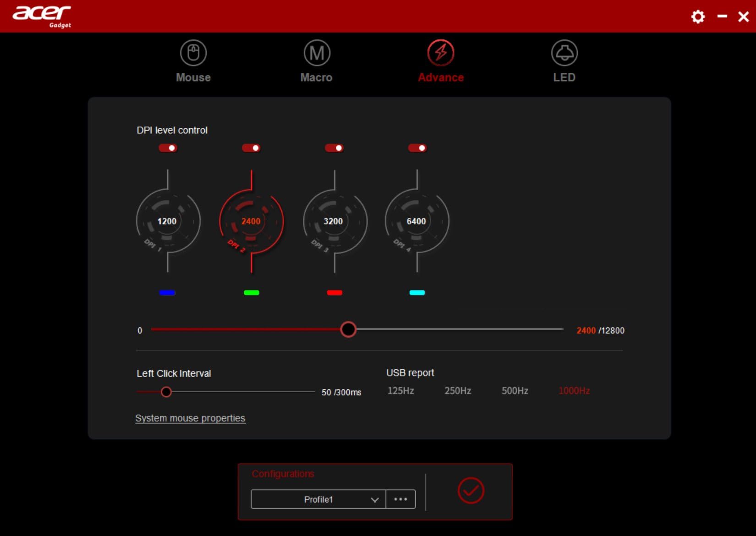Toggle the DPI 2 enable switch
Image resolution: width=756 pixels, height=536 pixels.
pyautogui.click(x=251, y=148)
